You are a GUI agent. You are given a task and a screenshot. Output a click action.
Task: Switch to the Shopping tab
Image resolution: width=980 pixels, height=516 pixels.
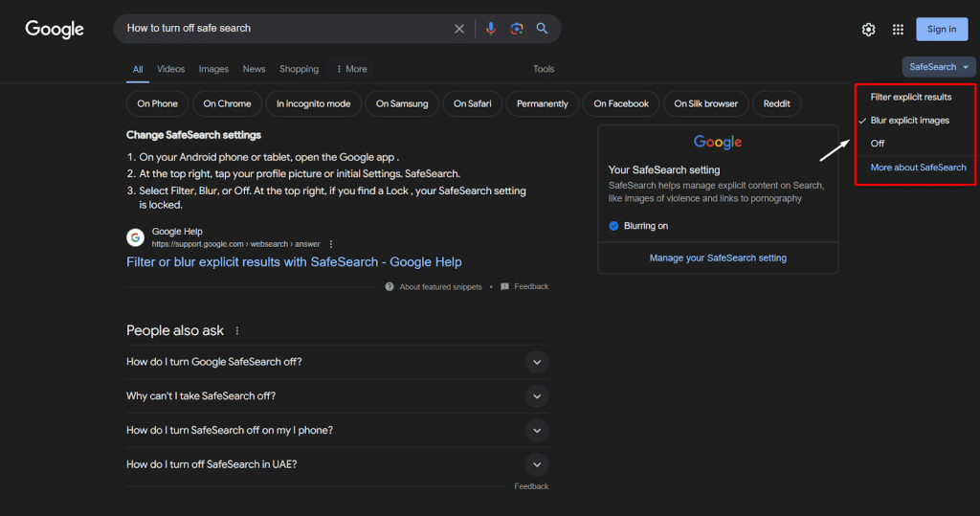(299, 69)
